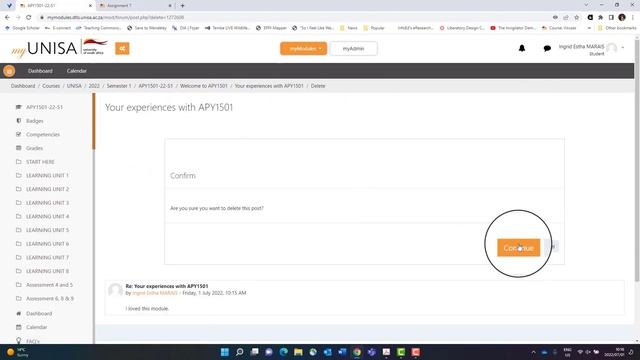Open Microsoft Edge from the taskbar
640x360 pixels.
283,352
